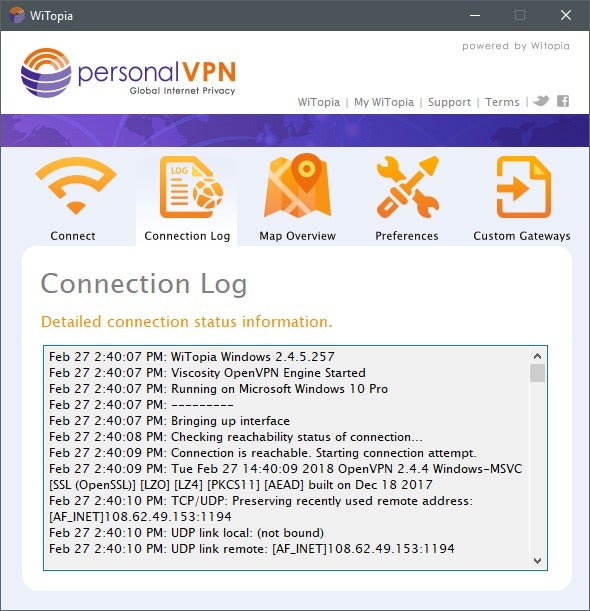The width and height of the screenshot is (590, 611).
Task: Click the WiTopia title bar app icon
Action: click(17, 15)
